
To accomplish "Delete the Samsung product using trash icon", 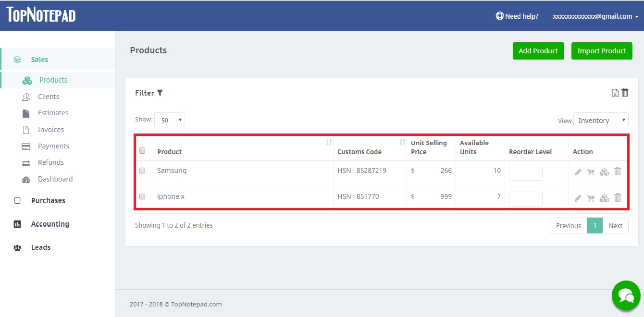I will pyautogui.click(x=618, y=171).
